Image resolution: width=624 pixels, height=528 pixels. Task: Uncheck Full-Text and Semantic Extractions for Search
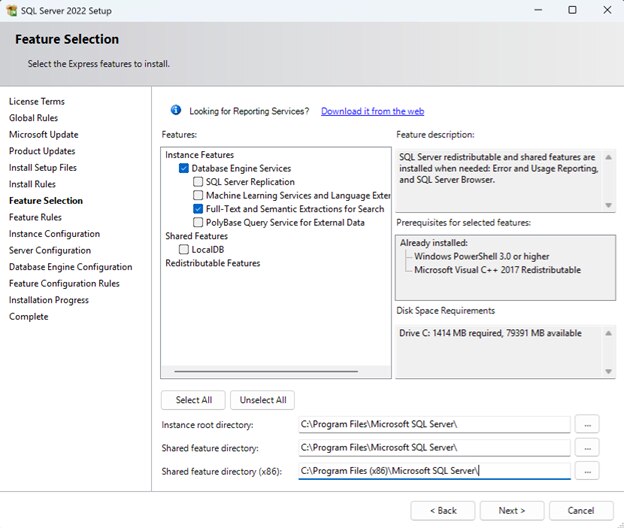(198, 209)
